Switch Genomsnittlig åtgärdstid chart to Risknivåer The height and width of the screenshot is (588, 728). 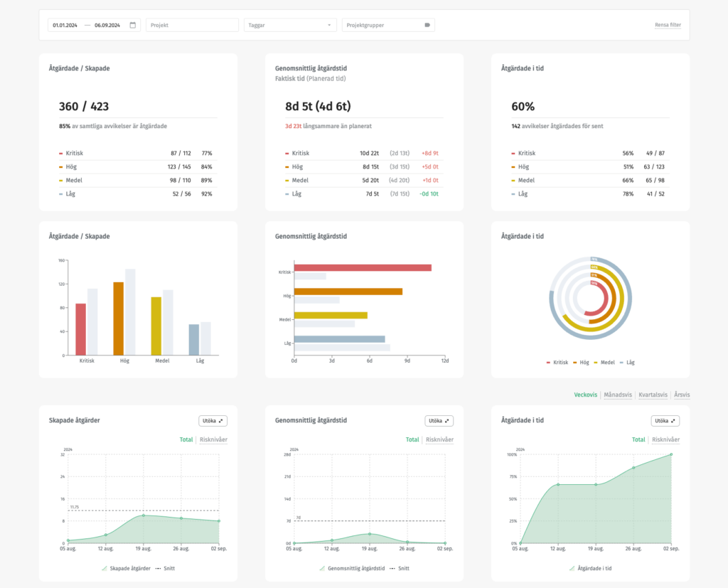439,439
